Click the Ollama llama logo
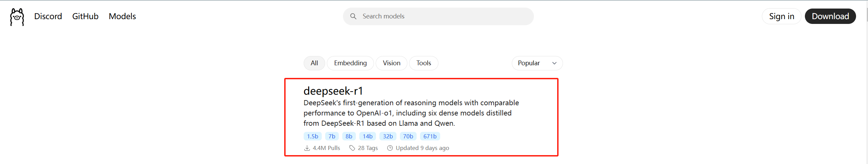Screen dimensions: 868x164 point(17,17)
